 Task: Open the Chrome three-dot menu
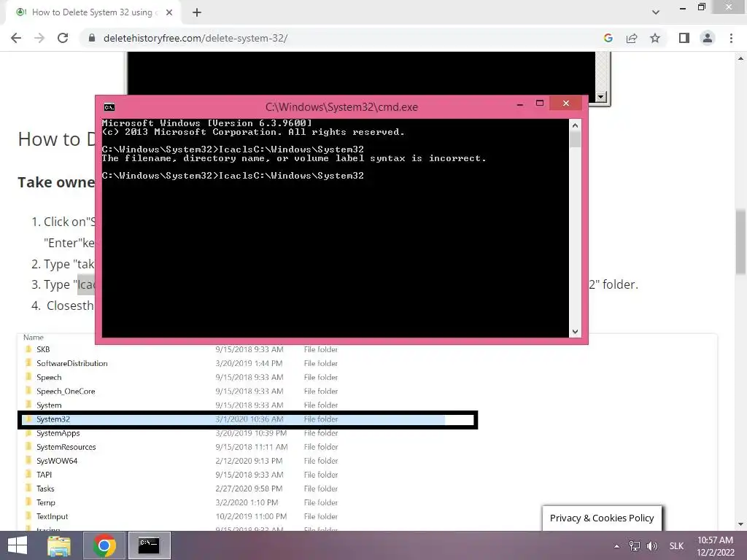731,38
